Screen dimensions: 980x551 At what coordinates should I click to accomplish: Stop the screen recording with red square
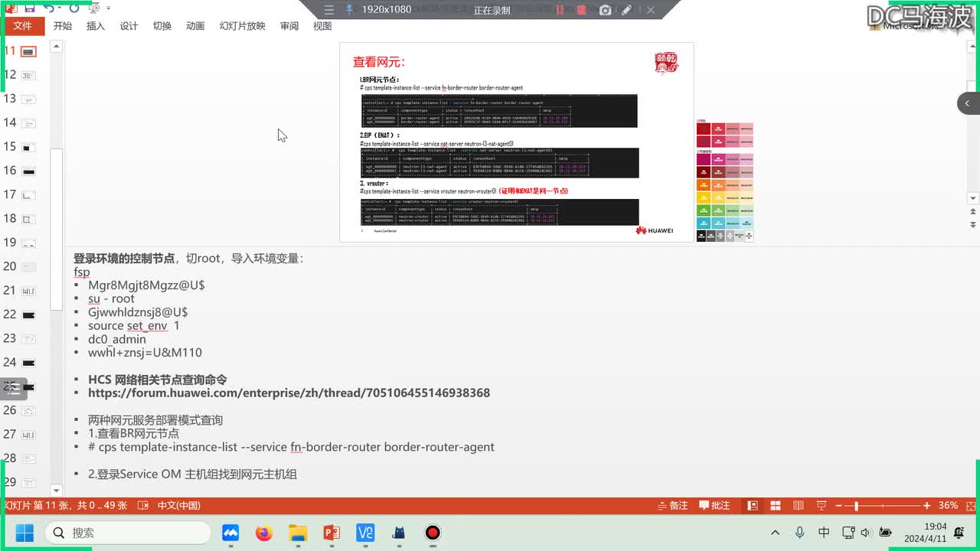click(582, 10)
